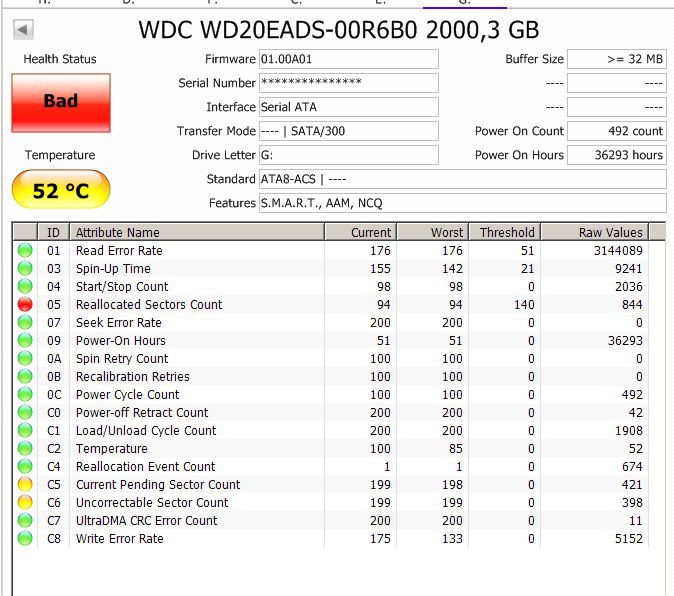This screenshot has height=596, width=674.
Task: Select the Spin Retry Count attribute name
Action: click(122, 359)
